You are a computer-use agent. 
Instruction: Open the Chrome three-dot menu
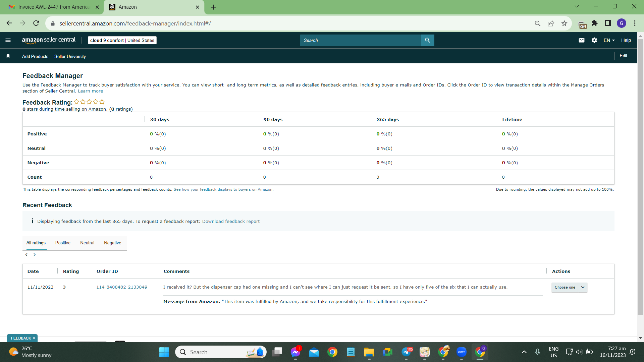(x=635, y=23)
